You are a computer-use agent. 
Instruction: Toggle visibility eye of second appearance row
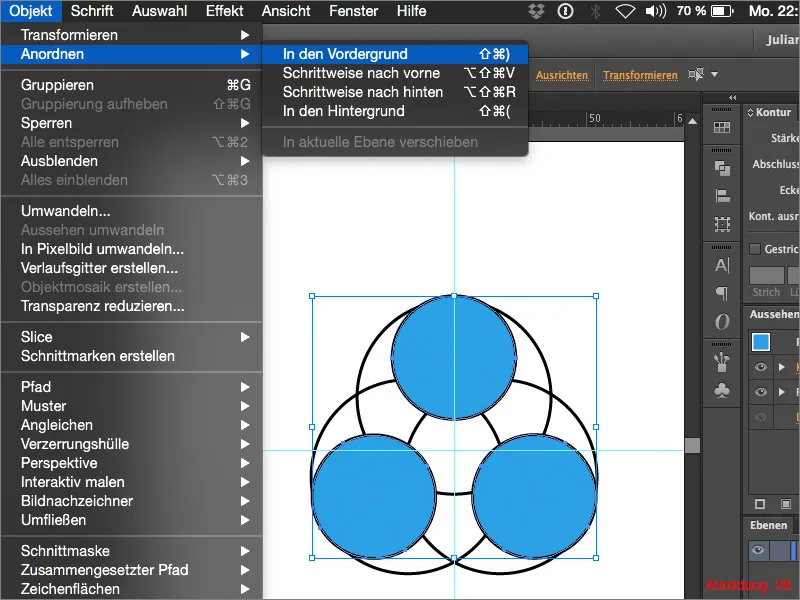pyautogui.click(x=760, y=391)
